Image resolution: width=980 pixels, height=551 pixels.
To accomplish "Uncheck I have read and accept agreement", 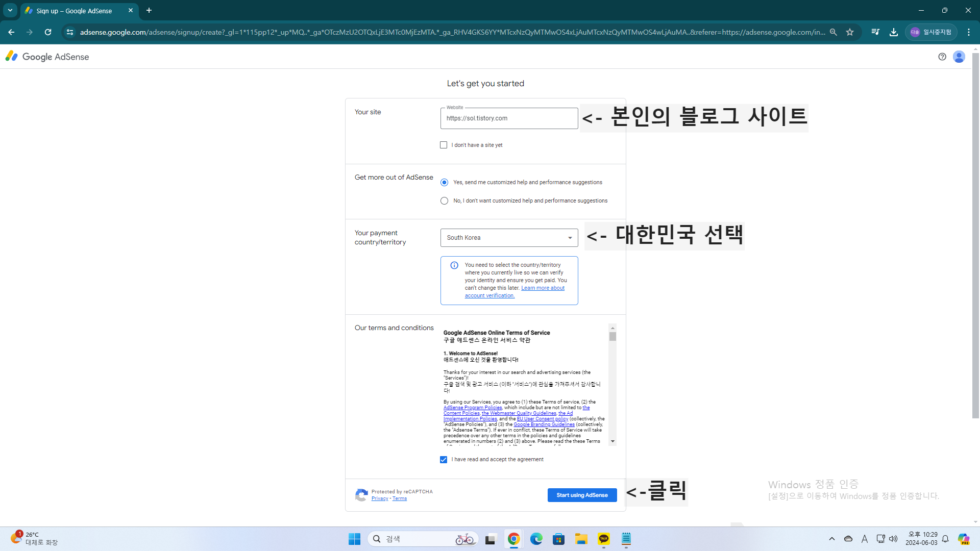I will point(444,460).
